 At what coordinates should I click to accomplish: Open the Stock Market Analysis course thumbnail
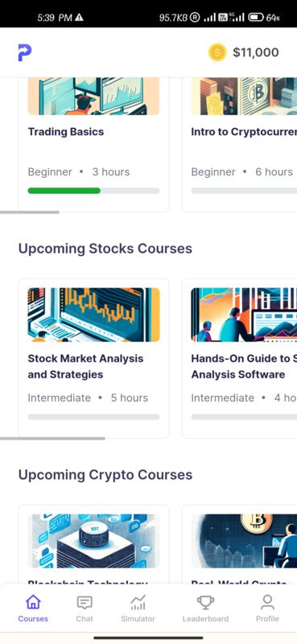(93, 315)
